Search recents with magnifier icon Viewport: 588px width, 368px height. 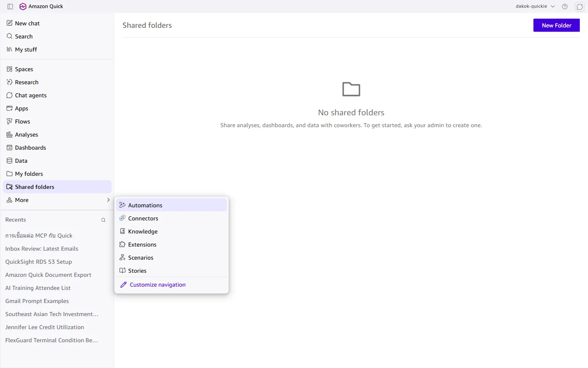tap(103, 220)
